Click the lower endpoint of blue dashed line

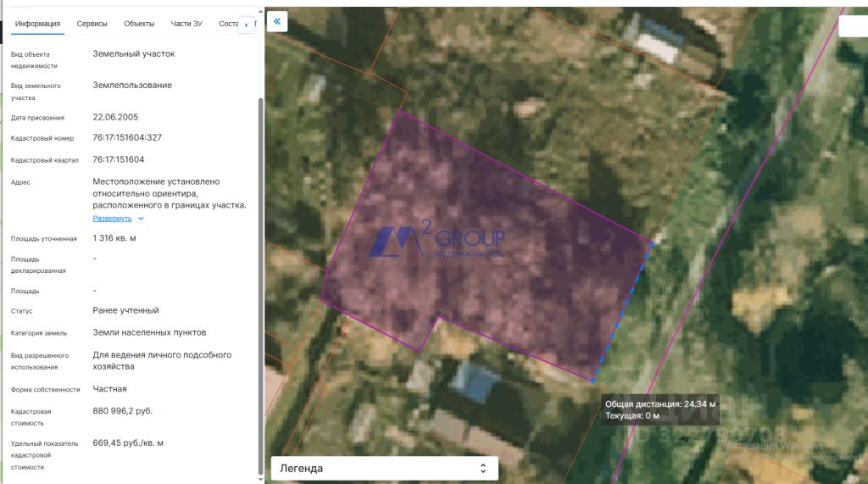[x=593, y=381]
